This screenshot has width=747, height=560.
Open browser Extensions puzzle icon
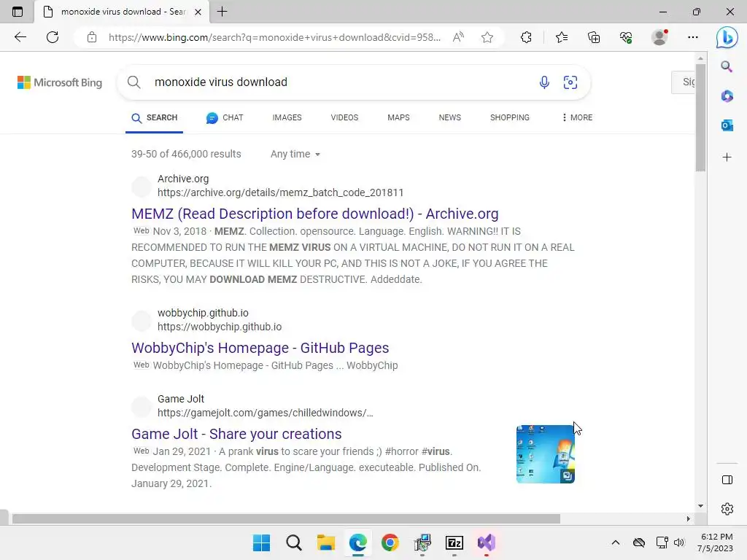coord(526,37)
